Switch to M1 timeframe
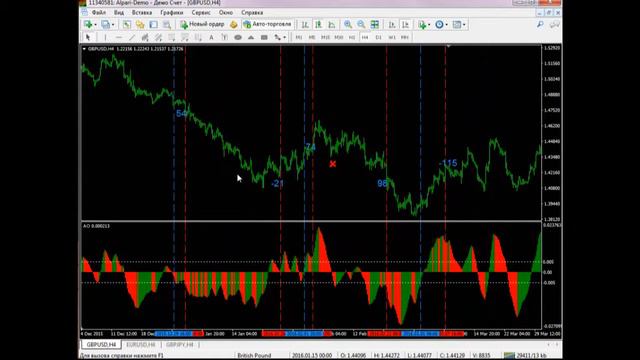The image size is (640, 360). pyautogui.click(x=299, y=37)
